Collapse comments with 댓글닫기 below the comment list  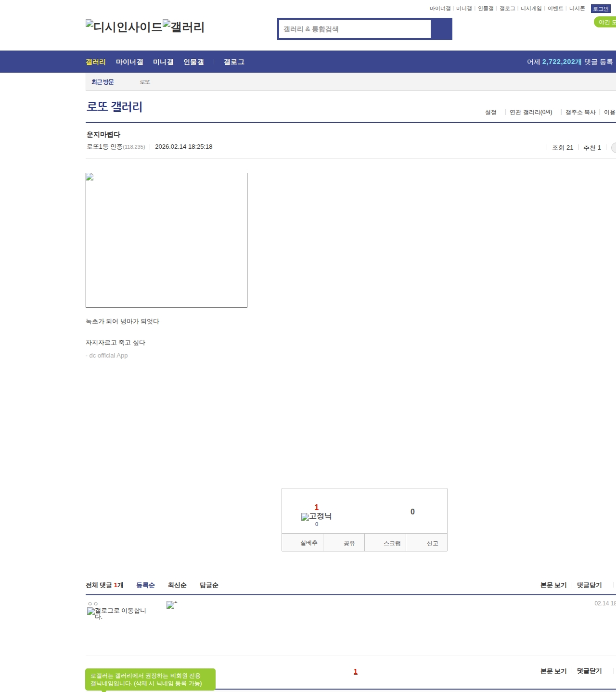coord(590,671)
